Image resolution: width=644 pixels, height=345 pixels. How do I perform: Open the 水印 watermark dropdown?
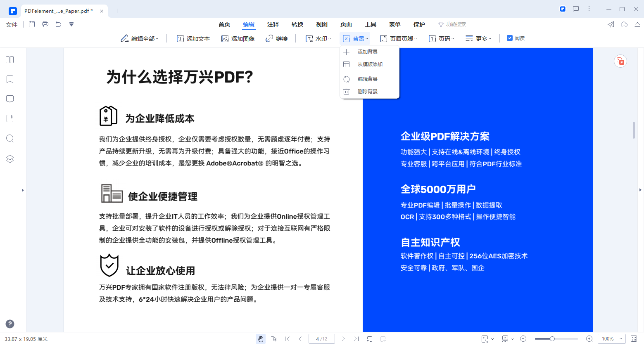(318, 38)
